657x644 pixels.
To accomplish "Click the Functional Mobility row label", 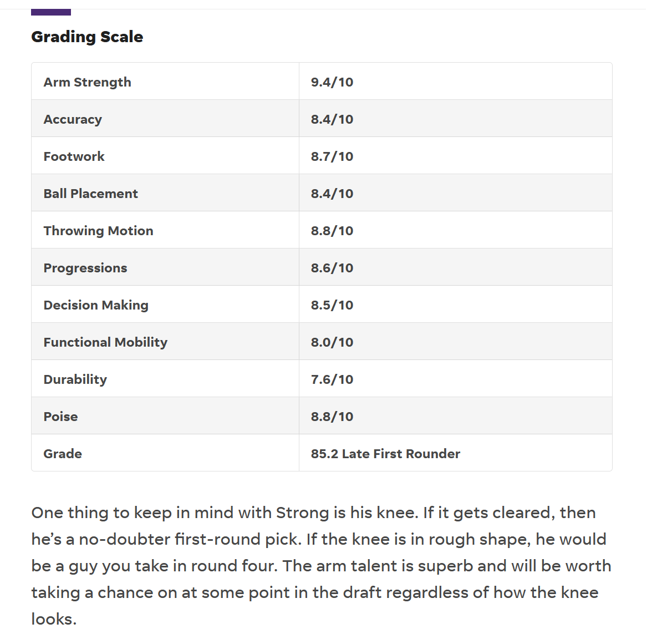I will coord(105,342).
